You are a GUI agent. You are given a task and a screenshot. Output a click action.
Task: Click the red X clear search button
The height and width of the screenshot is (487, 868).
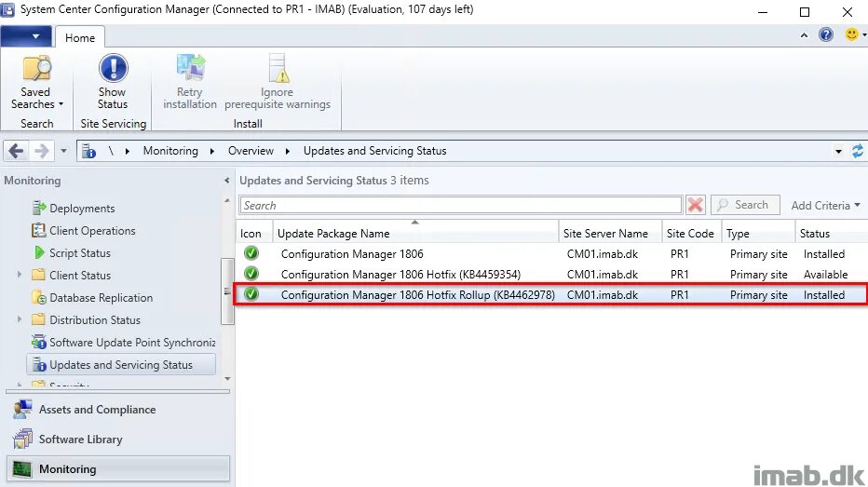click(x=696, y=205)
